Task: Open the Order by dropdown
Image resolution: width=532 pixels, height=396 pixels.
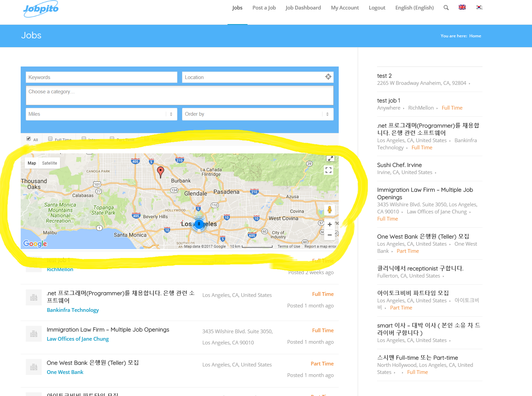Action: pyautogui.click(x=258, y=114)
